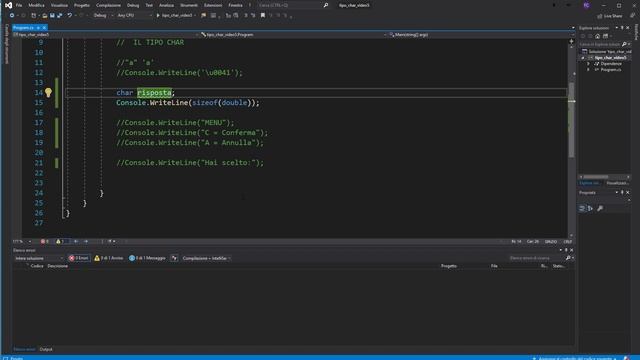640x360 pixels.
Task: Switch to the Elenco errori bottom tab
Action: (24, 349)
